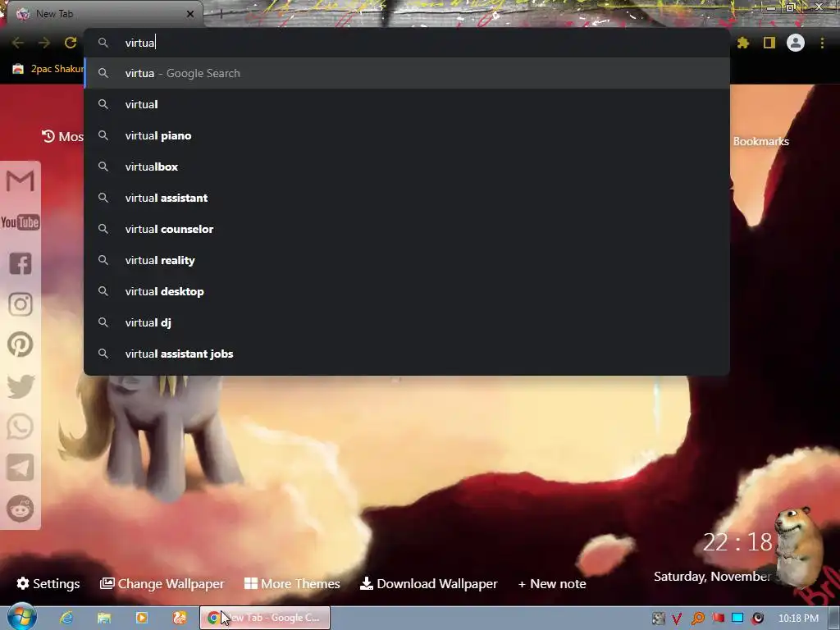
Task: Open the Most Visited panel
Action: 62,137
